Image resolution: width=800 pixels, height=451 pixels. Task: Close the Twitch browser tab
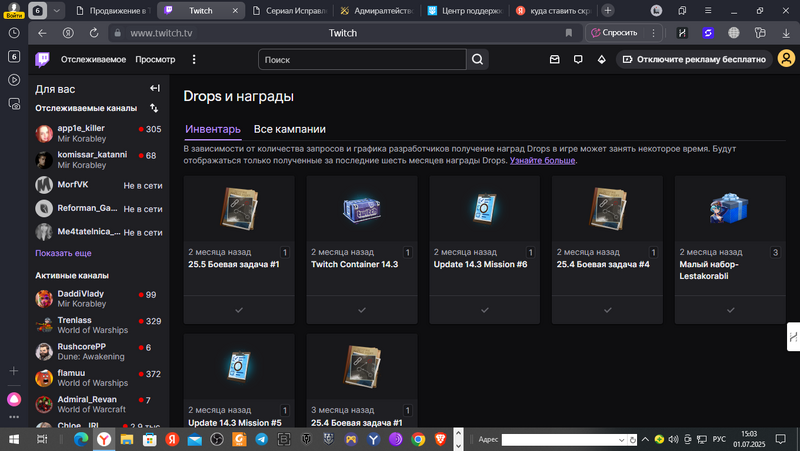pos(235,10)
